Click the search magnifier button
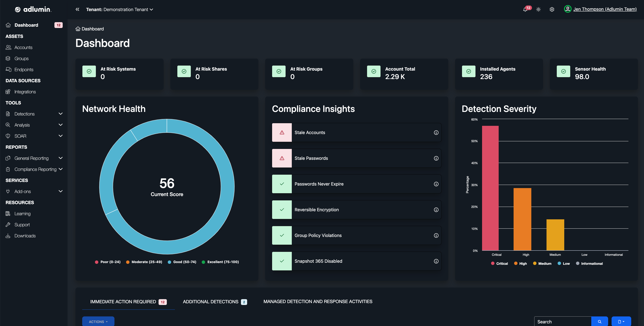 (599, 321)
